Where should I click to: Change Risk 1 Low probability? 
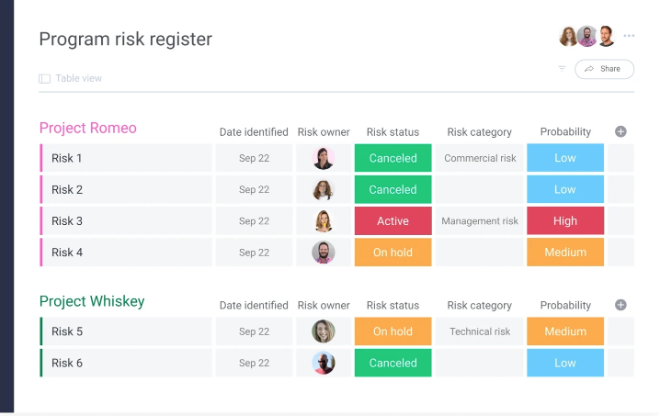click(x=565, y=158)
